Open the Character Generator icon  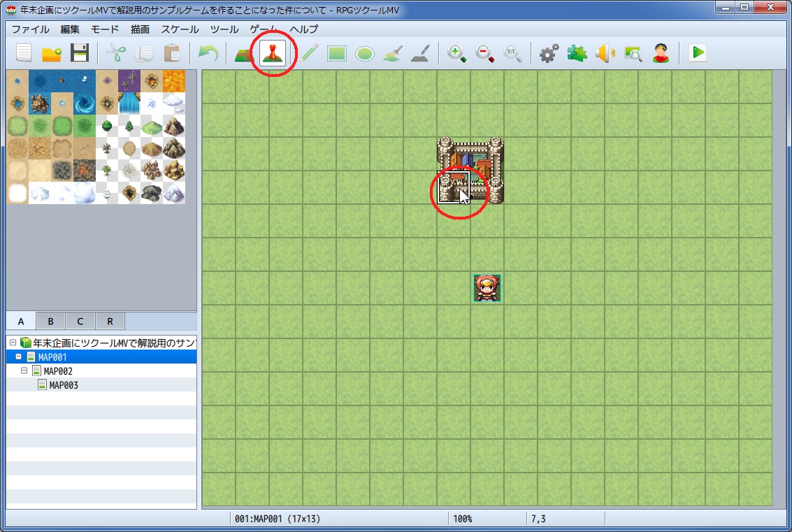click(x=661, y=53)
